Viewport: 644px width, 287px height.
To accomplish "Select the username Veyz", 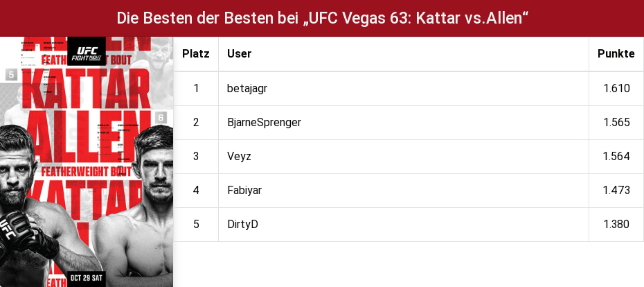I will coord(239,156).
